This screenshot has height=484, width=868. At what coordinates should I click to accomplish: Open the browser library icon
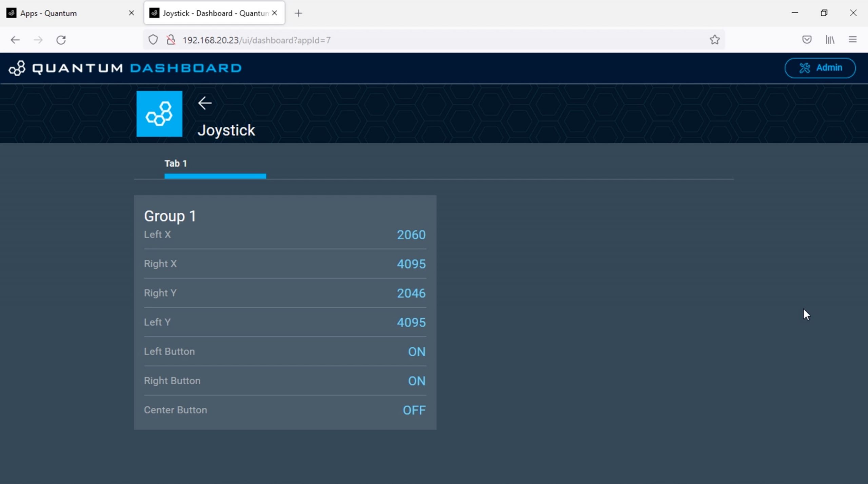point(830,40)
